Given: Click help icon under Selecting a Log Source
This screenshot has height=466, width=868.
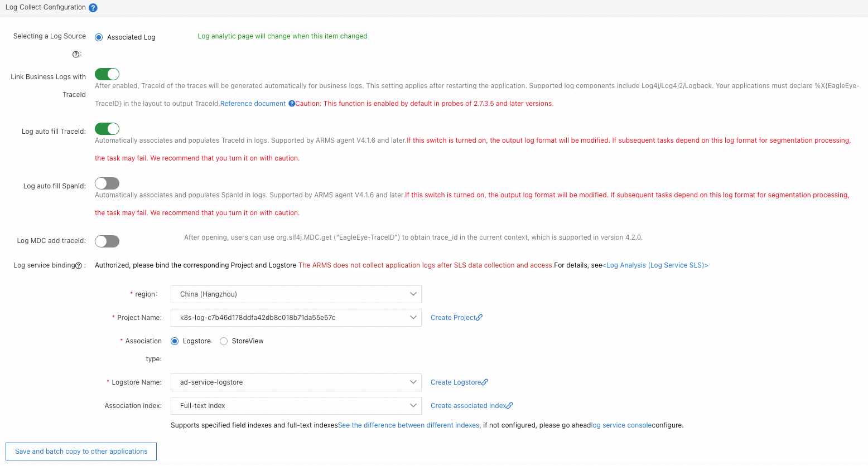Looking at the screenshot, I should coord(75,54).
